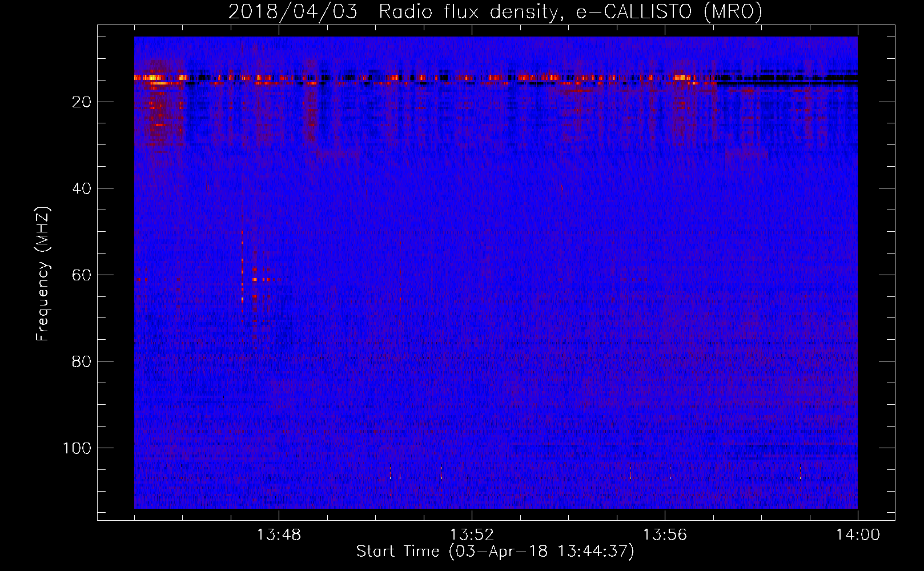
Task: Click the '100' frequency tick label
Action: pos(77,448)
